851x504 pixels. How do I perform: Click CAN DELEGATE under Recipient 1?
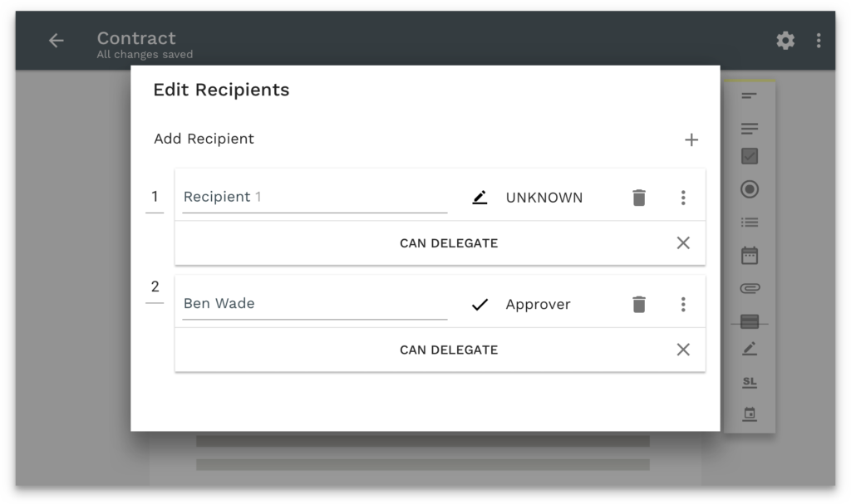coord(449,243)
